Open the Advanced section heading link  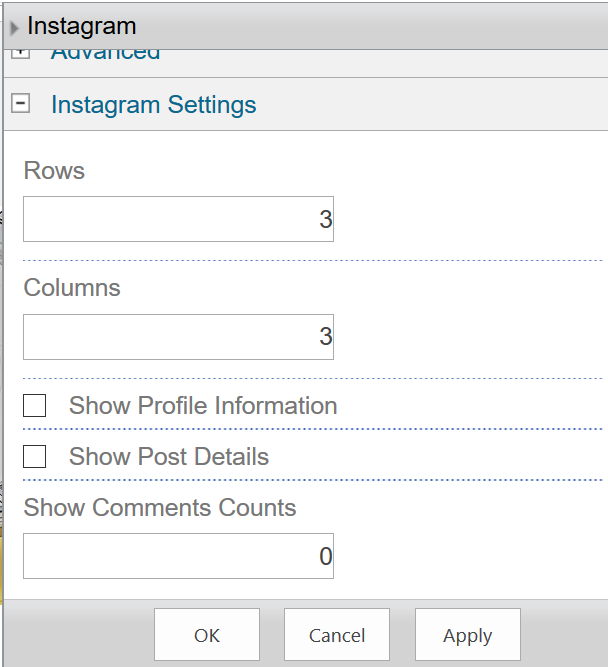(105, 53)
